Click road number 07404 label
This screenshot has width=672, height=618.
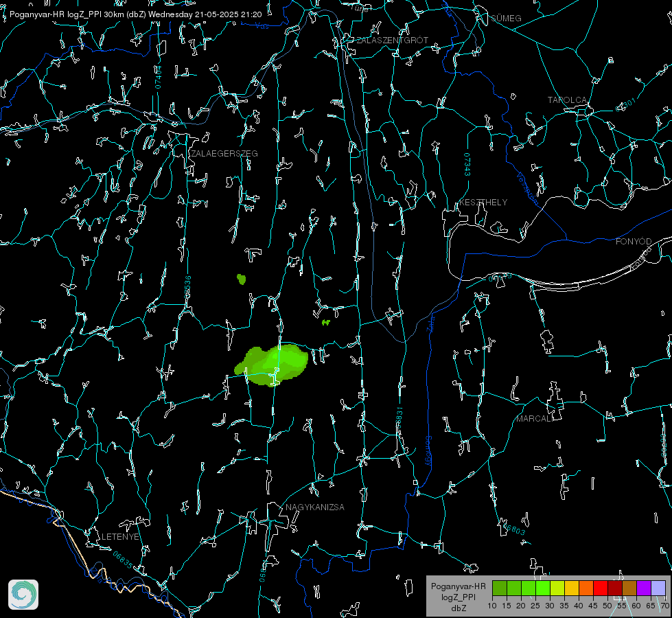click(x=159, y=77)
